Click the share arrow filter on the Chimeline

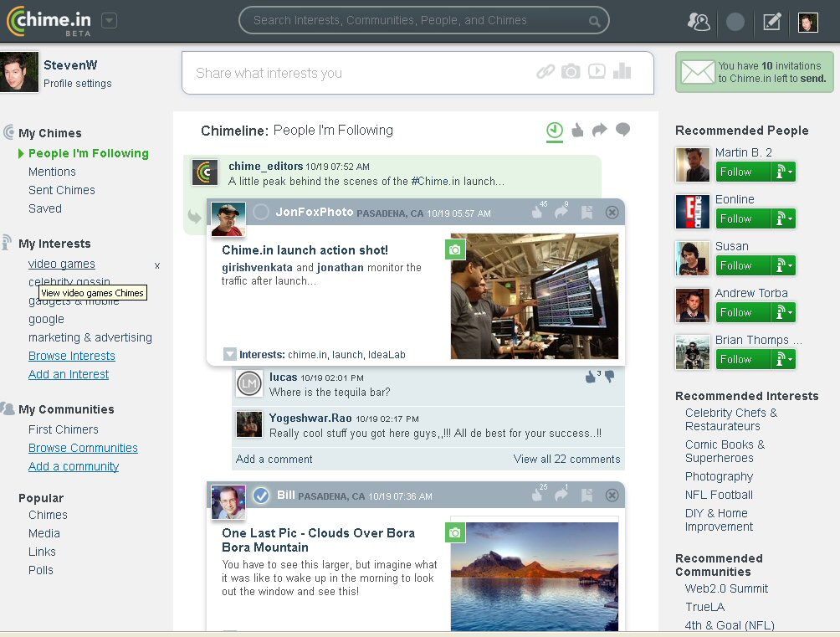click(x=598, y=130)
